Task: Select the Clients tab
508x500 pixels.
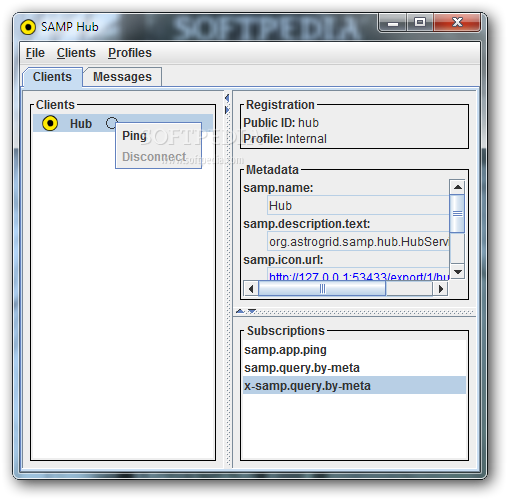Action: [52, 77]
